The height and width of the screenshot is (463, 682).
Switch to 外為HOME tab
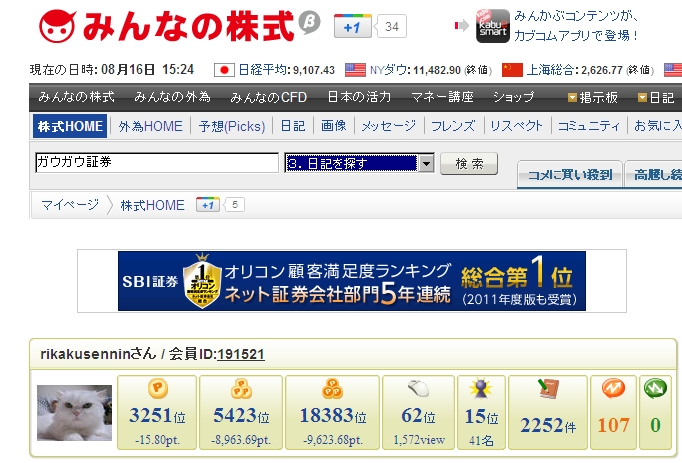pyautogui.click(x=150, y=126)
